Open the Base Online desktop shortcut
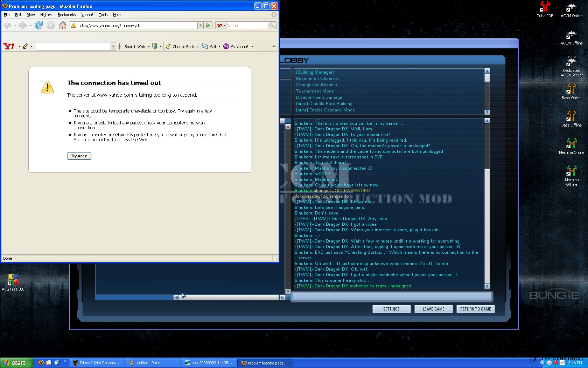 (x=572, y=91)
